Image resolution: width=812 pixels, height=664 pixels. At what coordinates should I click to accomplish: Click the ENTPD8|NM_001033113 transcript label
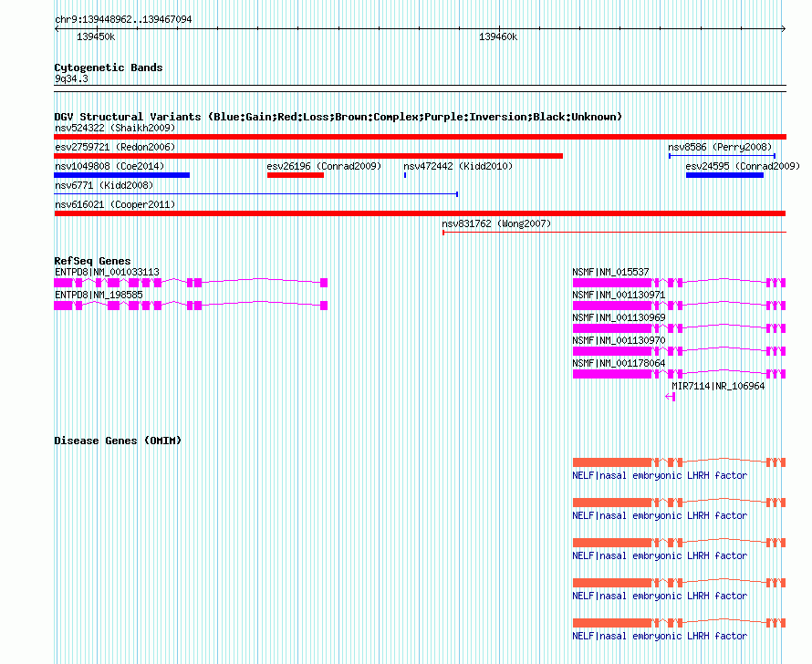(107, 272)
